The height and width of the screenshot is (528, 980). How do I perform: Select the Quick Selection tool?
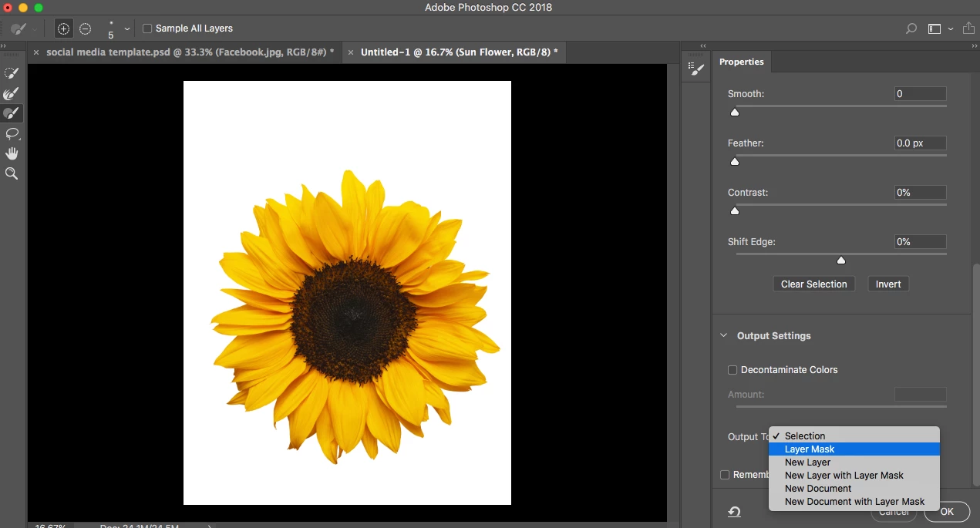12,73
